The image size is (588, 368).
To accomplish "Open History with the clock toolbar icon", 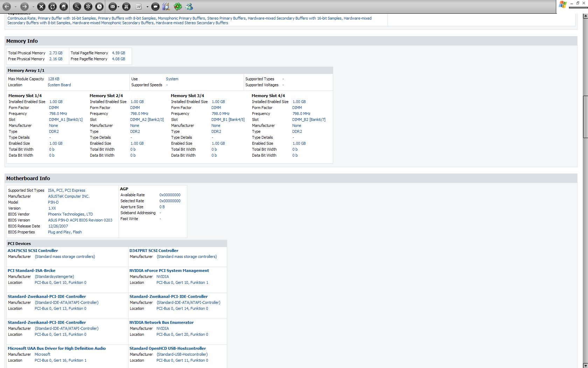I will [99, 6].
